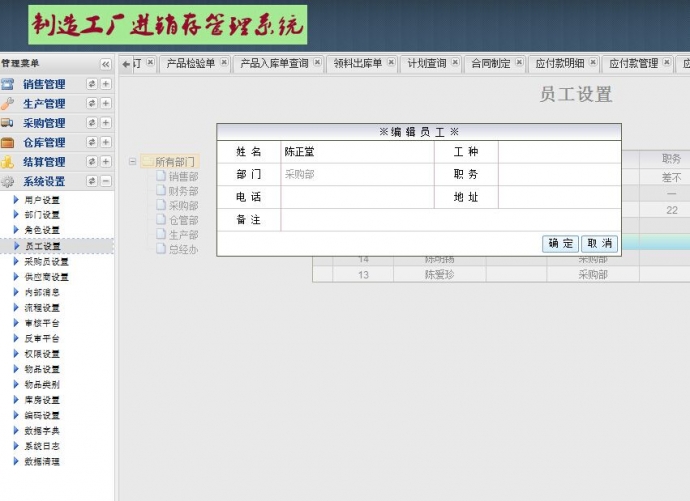Click the 姓名 field containing 陈正堂

[x=357, y=152]
